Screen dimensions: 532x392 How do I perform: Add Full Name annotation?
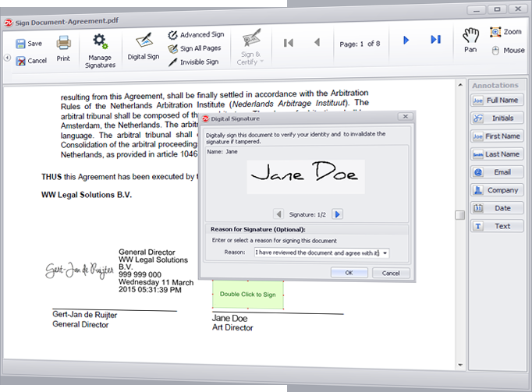497,101
